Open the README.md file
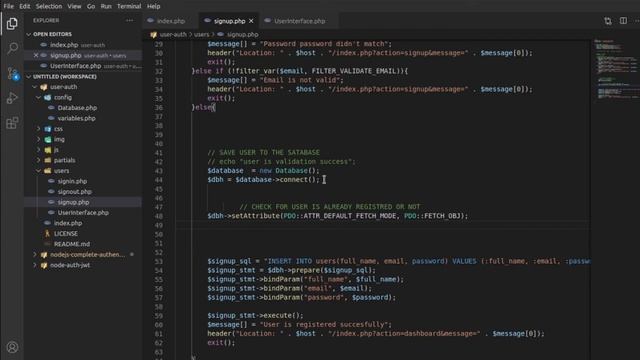640x360 pixels. tap(72, 244)
